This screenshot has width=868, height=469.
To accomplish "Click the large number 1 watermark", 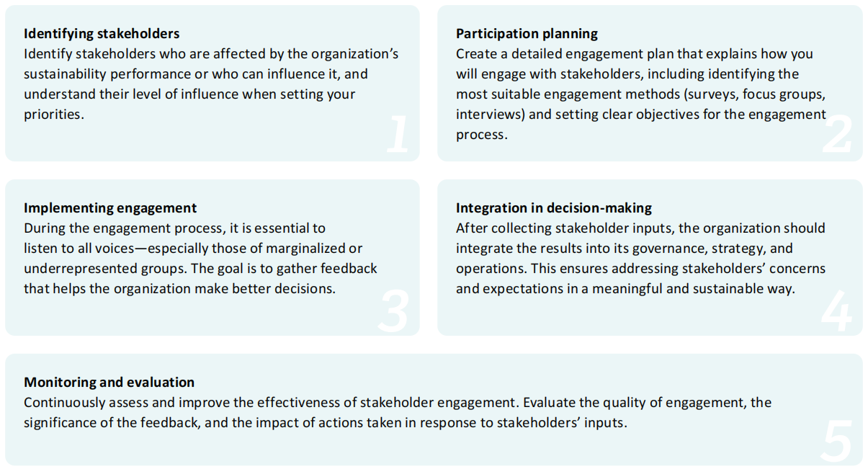I will pos(398,135).
